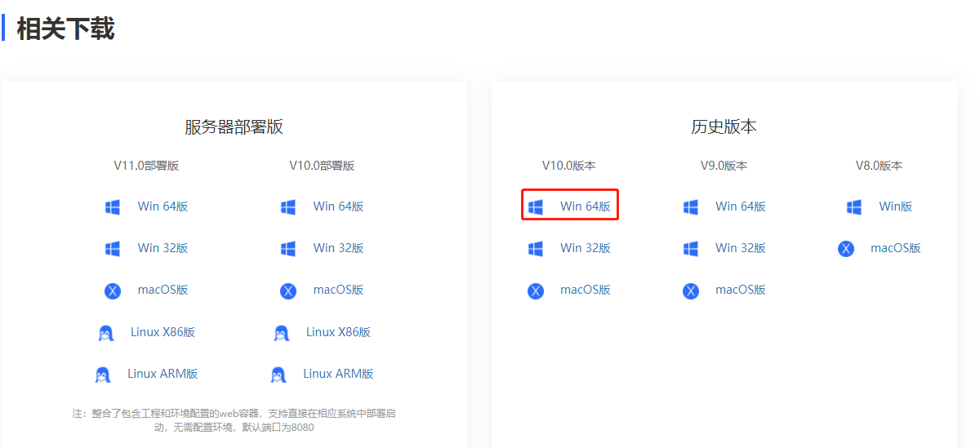Click the V11.0部署版 column header
This screenshot has width=980, height=448.
pyautogui.click(x=146, y=166)
